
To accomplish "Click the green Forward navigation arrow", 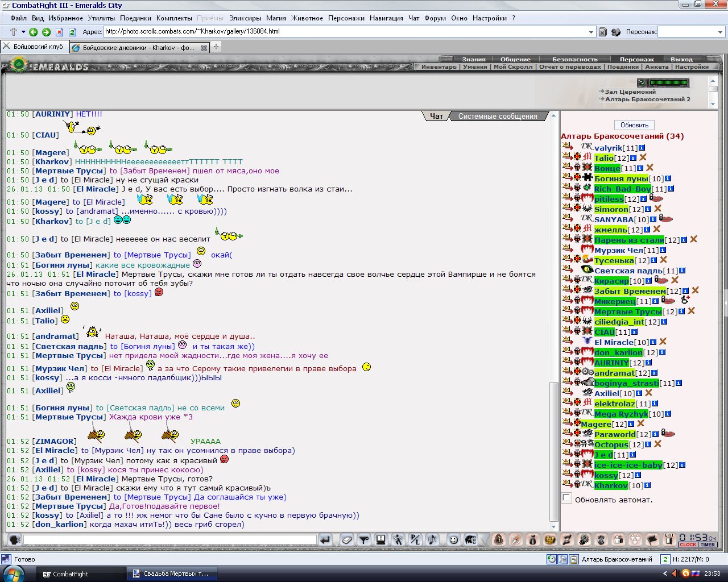I will (47, 32).
